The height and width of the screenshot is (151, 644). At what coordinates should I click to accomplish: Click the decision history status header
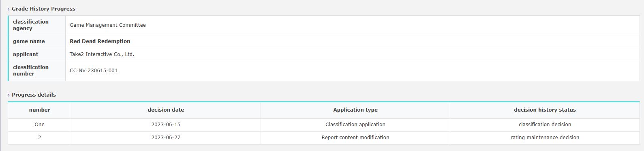pos(545,110)
